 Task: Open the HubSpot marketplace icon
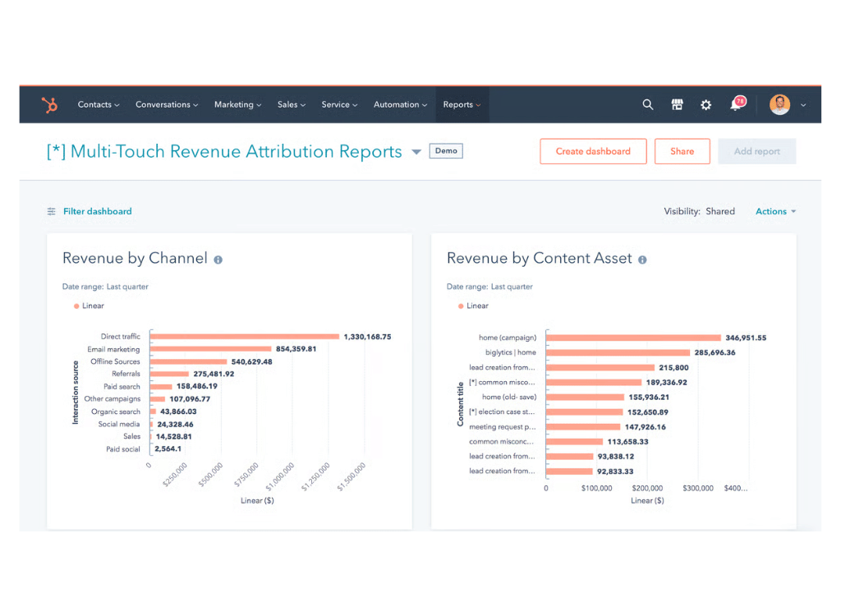pos(677,104)
